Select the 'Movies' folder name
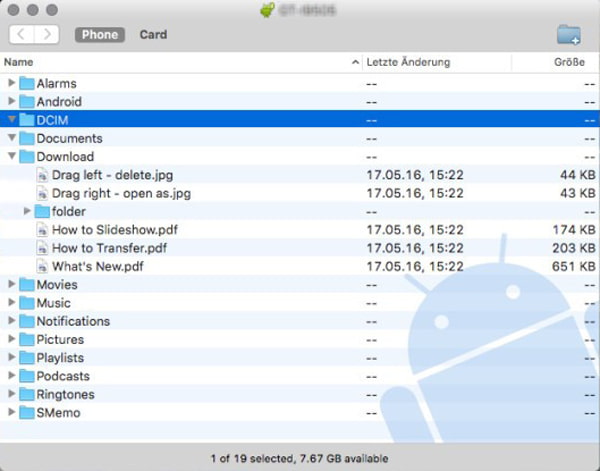The height and width of the screenshot is (471, 600). (57, 285)
